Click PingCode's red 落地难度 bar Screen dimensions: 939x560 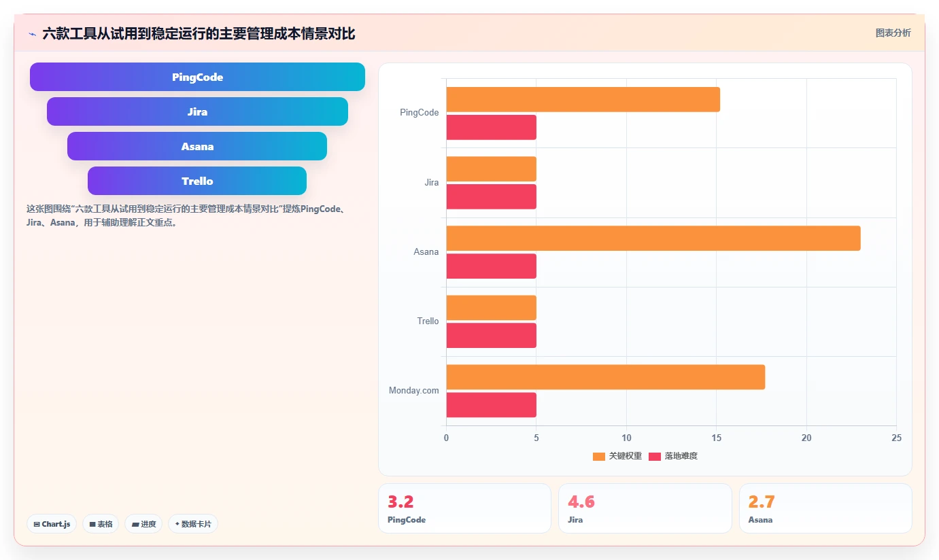tap(491, 127)
